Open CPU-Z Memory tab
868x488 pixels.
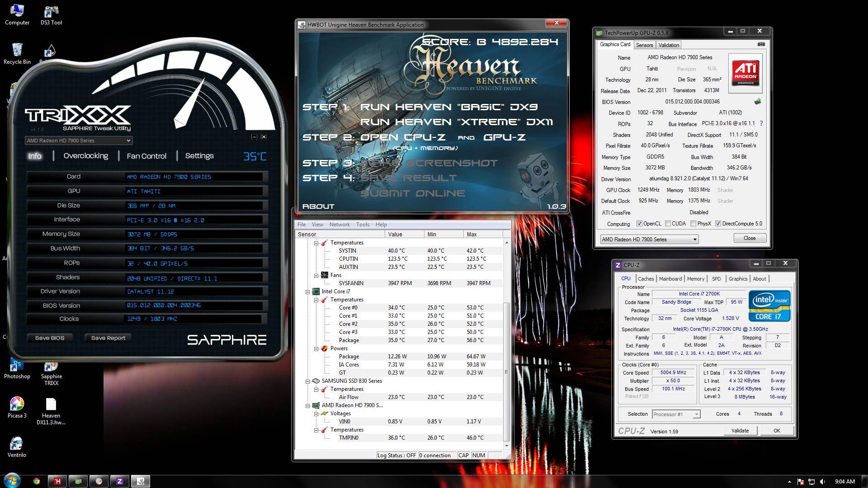pyautogui.click(x=695, y=279)
